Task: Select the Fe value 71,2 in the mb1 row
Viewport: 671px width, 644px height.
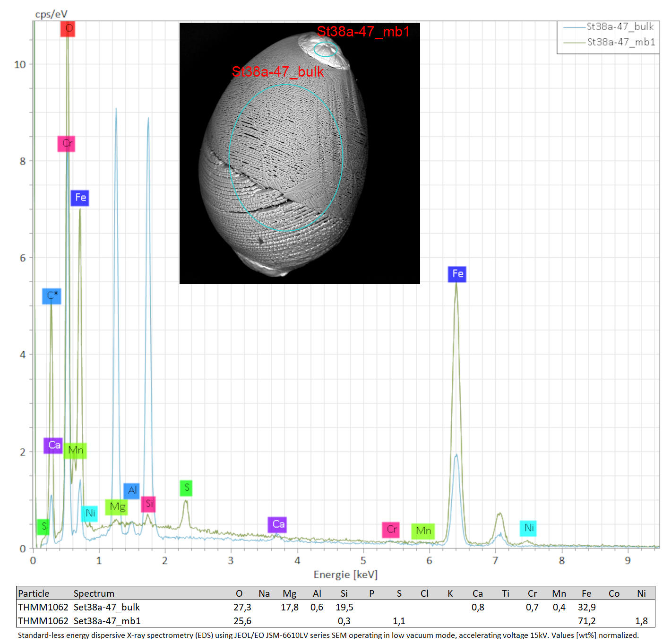Action: tap(587, 621)
